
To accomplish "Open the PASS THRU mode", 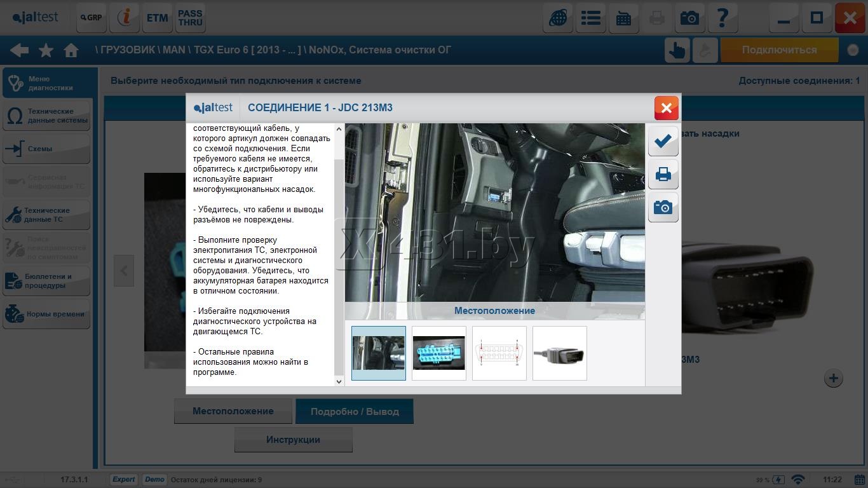I will pos(190,18).
